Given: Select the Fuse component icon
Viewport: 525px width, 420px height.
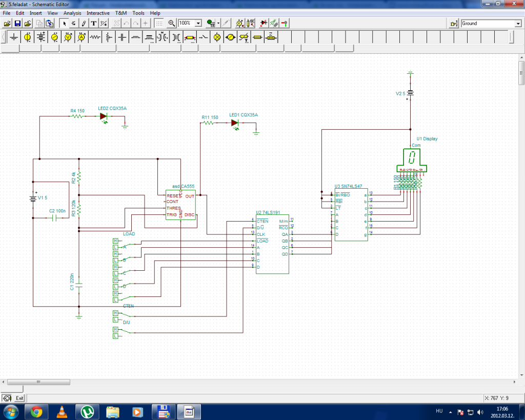Looking at the screenshot, I should coord(257,37).
